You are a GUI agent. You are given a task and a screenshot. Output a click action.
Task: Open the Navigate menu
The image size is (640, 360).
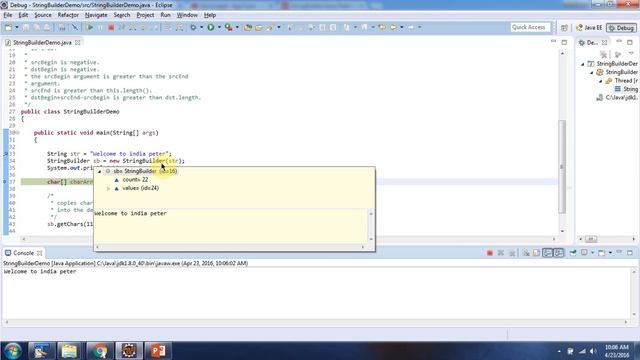tap(96, 15)
